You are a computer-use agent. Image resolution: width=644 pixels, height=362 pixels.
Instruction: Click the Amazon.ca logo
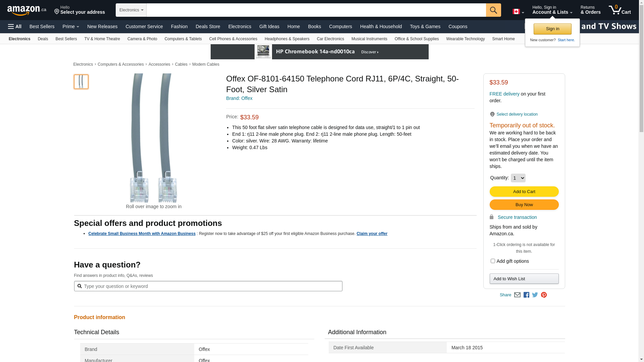click(x=26, y=10)
